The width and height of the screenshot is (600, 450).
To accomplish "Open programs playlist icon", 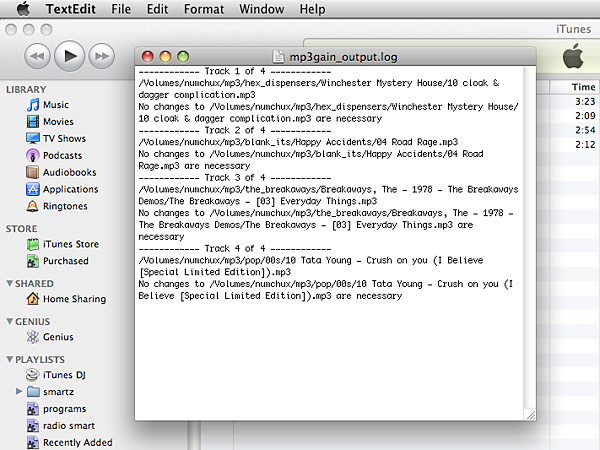I will coord(33,409).
